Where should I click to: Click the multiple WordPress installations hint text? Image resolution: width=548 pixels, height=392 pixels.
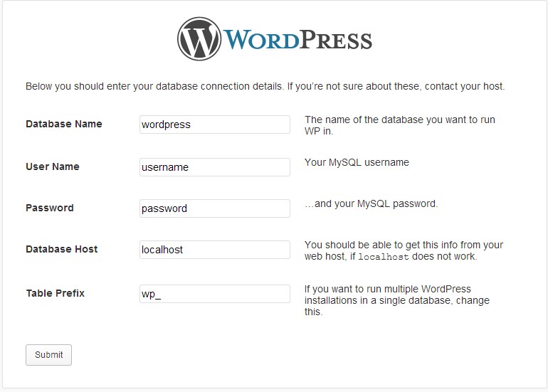point(396,300)
